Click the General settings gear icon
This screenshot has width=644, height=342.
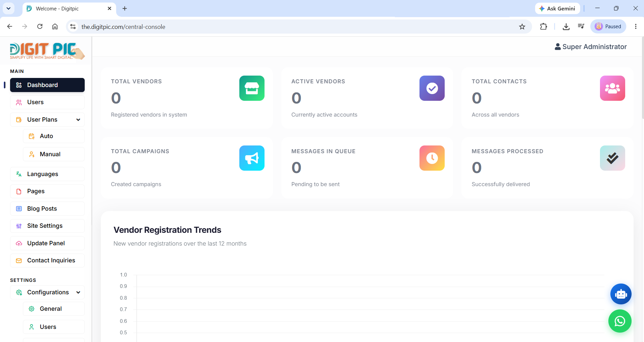click(32, 309)
